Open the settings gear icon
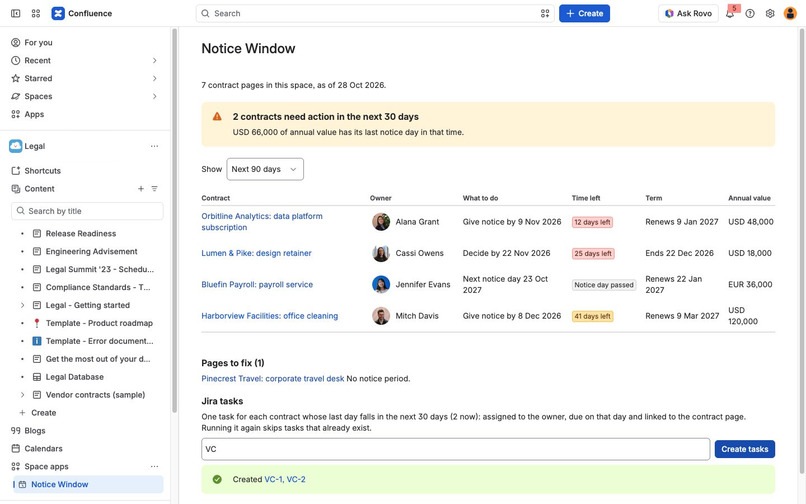 click(770, 13)
